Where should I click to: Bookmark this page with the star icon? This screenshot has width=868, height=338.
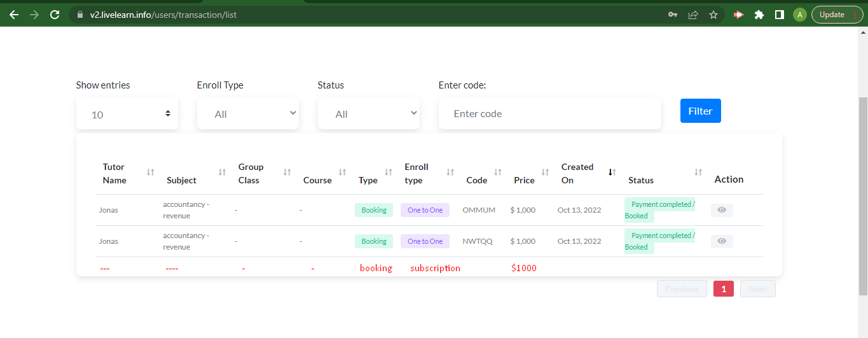point(713,15)
